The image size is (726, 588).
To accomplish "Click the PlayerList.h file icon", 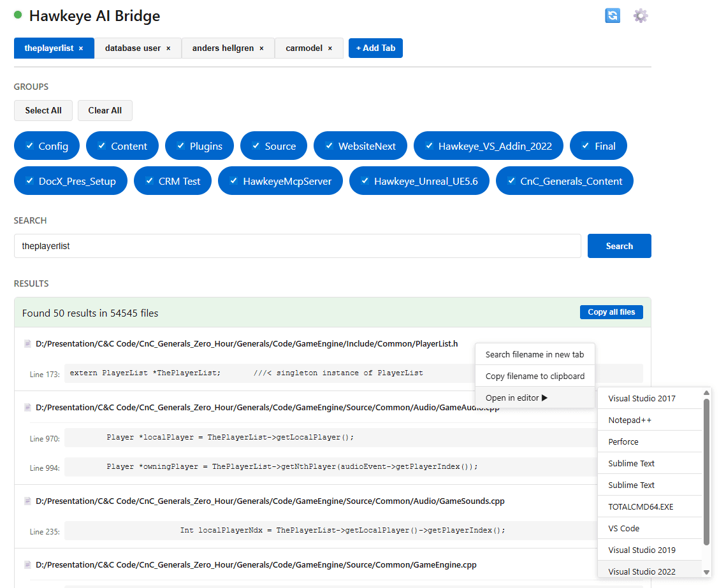I will tap(27, 344).
